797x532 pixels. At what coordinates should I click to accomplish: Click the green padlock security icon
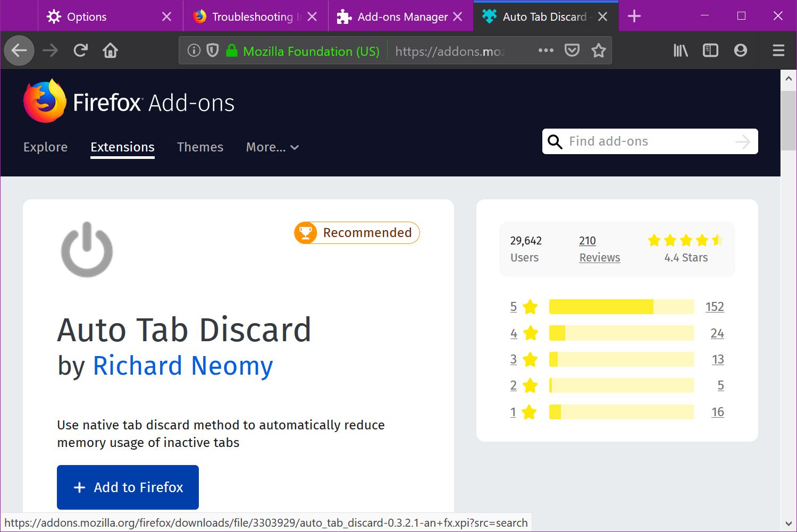pyautogui.click(x=231, y=51)
